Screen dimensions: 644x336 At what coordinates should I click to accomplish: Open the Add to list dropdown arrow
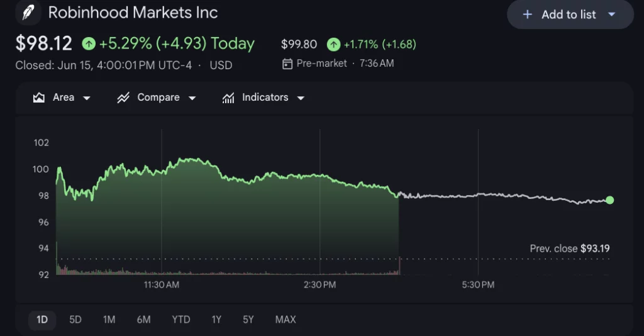[x=611, y=14]
